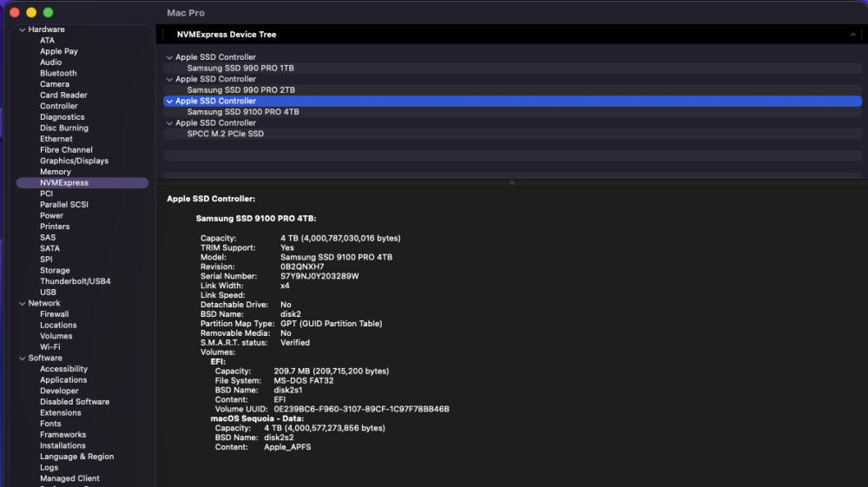Show Wi-Fi information
The width and height of the screenshot is (868, 487).
click(49, 347)
